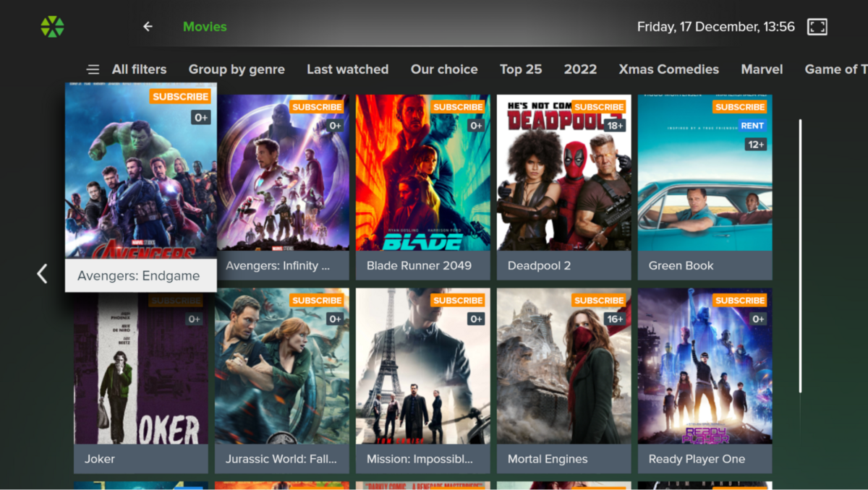Viewport: 868px width, 490px height.
Task: Click the Deadpool 2 title label
Action: coord(539,265)
